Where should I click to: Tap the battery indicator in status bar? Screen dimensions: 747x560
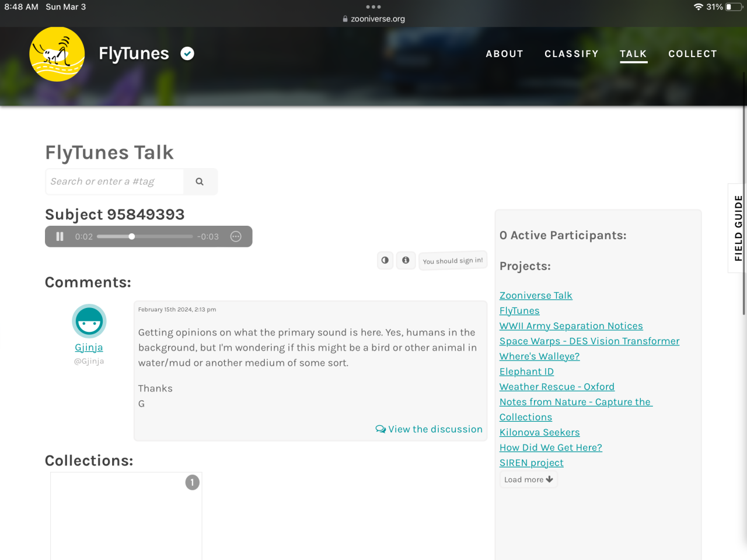(734, 7)
